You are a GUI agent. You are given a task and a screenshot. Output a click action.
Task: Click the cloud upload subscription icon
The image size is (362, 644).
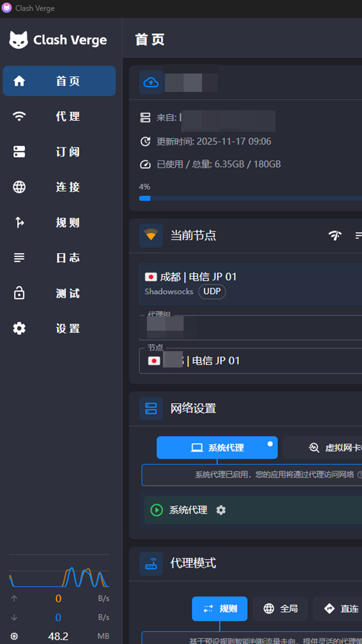point(151,82)
